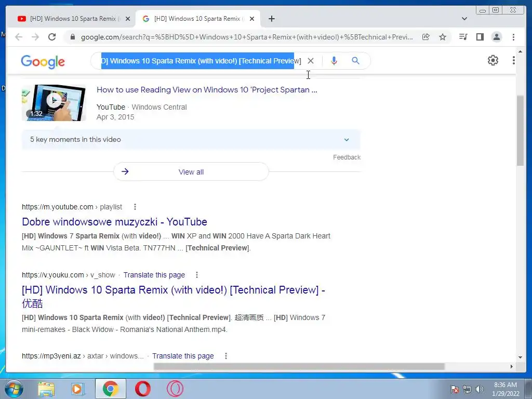Open Google quick settings gear

coord(493,60)
